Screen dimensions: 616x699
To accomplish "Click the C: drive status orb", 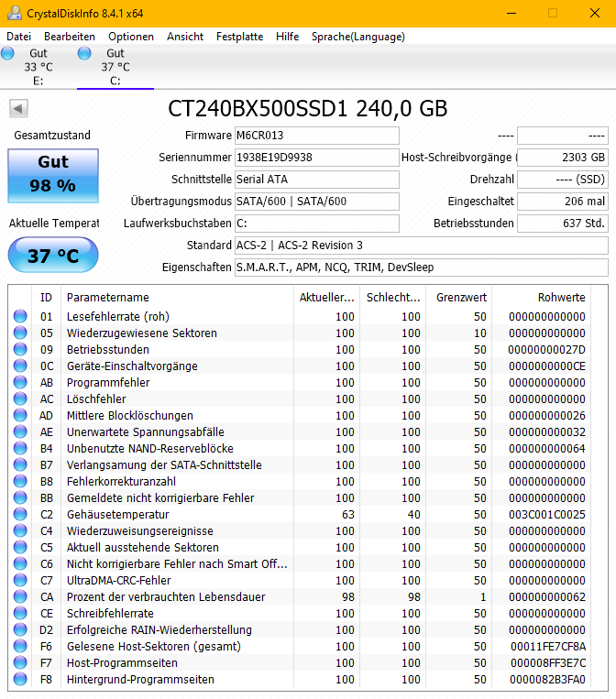I will 84,53.
